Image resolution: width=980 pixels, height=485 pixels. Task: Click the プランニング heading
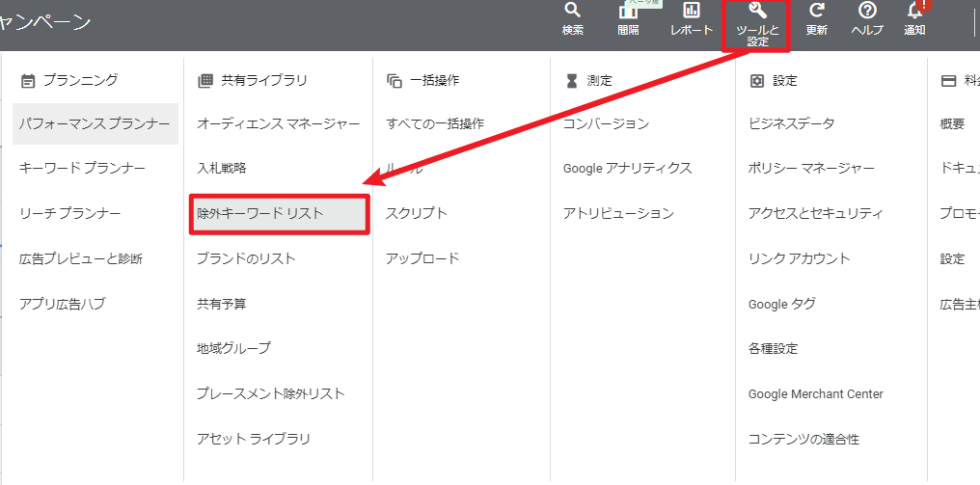(81, 81)
